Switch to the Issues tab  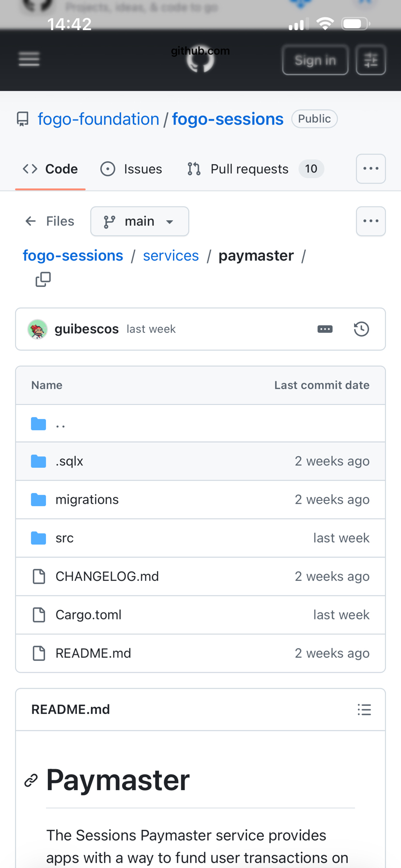pos(131,169)
